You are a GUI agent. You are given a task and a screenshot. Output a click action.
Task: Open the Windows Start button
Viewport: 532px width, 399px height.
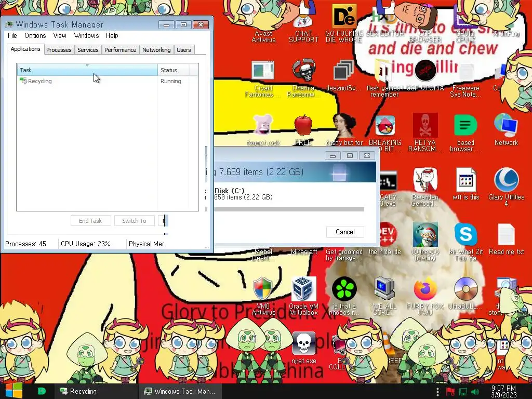click(14, 391)
